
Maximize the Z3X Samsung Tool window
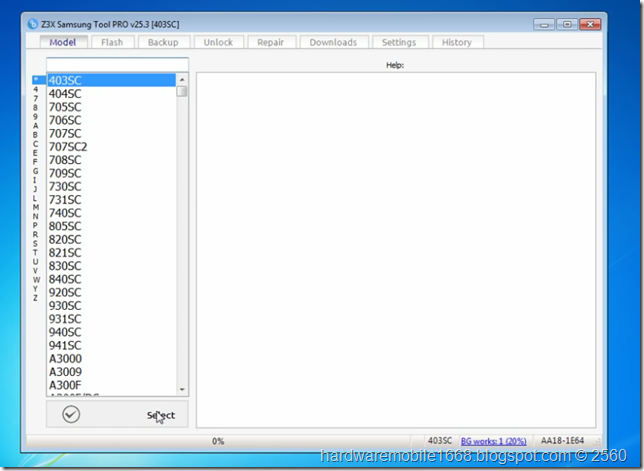coord(567,24)
